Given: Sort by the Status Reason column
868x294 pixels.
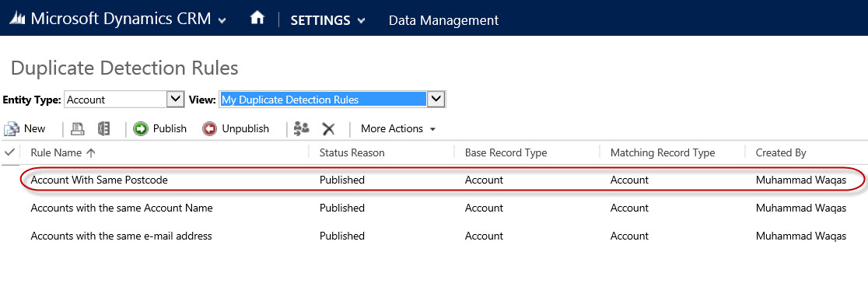Looking at the screenshot, I should pyautogui.click(x=352, y=152).
